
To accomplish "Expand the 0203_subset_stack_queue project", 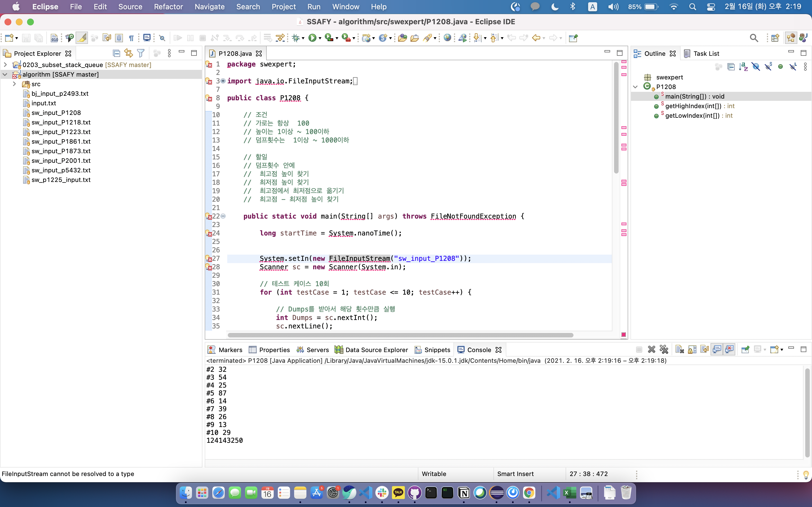I will tap(5, 65).
